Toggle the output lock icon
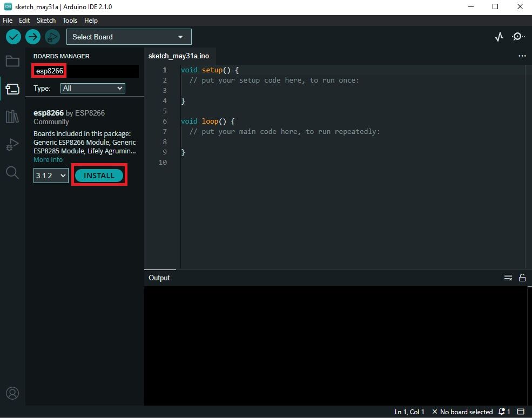Image resolution: width=532 pixels, height=418 pixels. click(x=522, y=278)
